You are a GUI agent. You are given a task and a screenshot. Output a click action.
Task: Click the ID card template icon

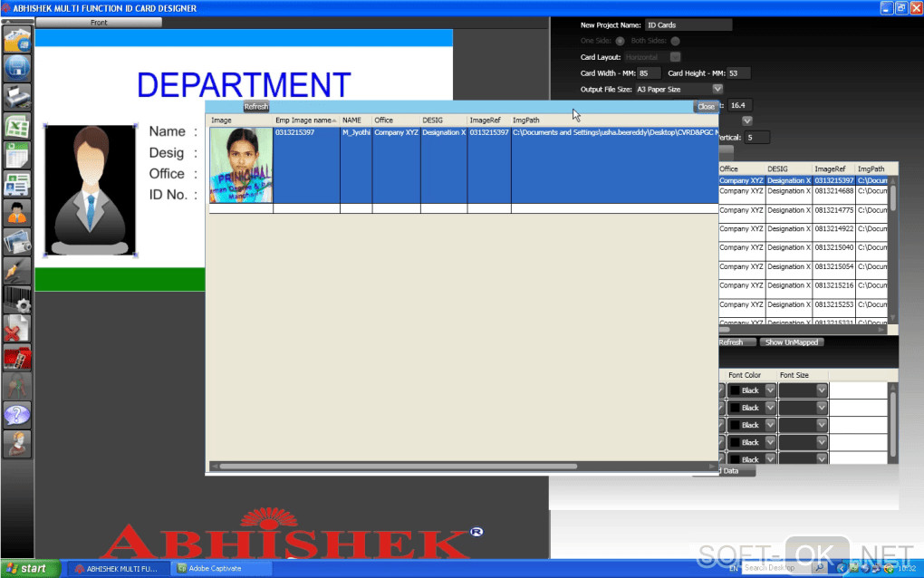pyautogui.click(x=17, y=185)
